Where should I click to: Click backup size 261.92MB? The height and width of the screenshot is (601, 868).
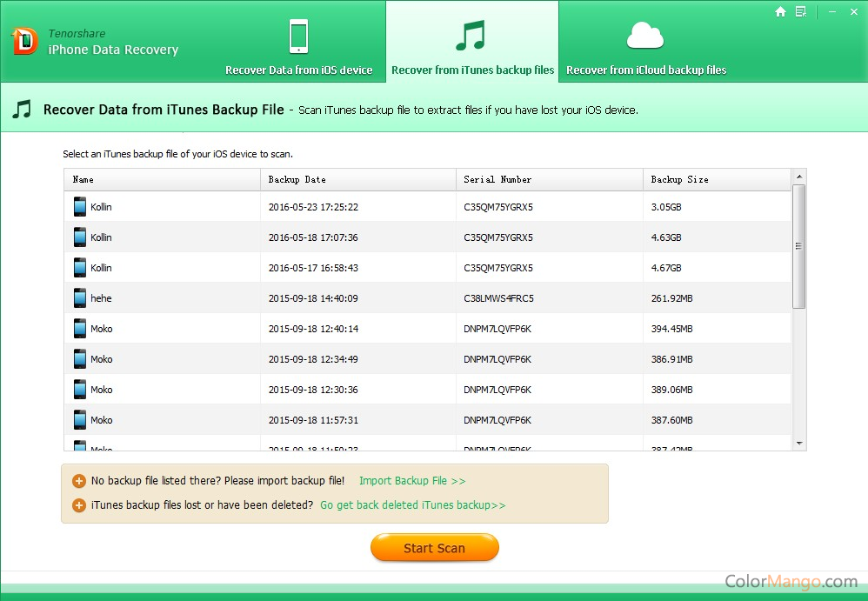pyautogui.click(x=672, y=298)
